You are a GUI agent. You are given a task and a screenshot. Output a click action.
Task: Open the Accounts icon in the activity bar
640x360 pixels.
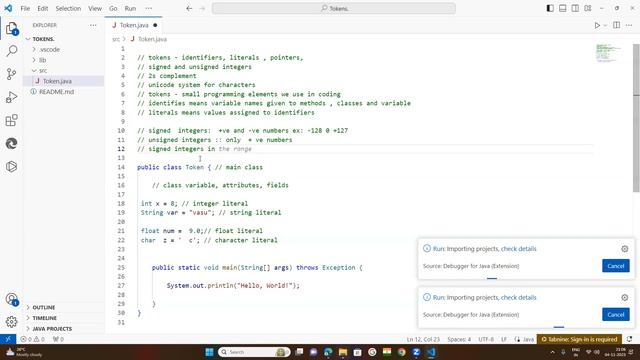click(x=11, y=299)
